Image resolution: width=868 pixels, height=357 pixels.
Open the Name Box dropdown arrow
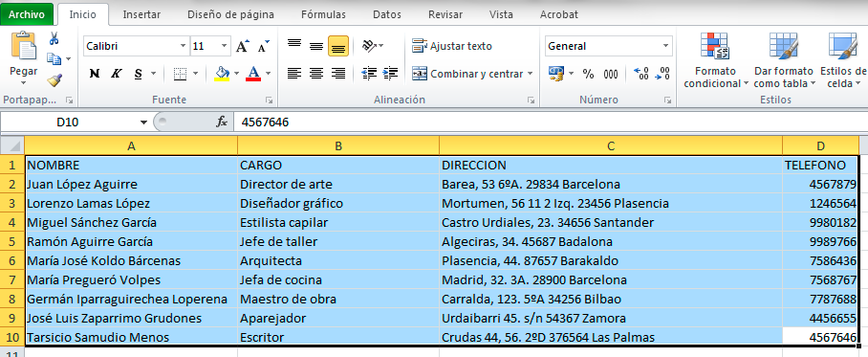pos(143,123)
